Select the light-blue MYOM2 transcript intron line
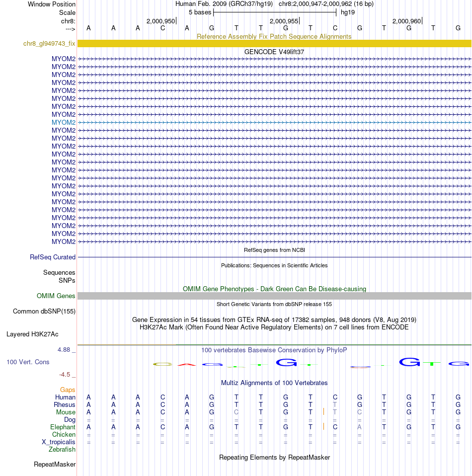 (x=274, y=122)
